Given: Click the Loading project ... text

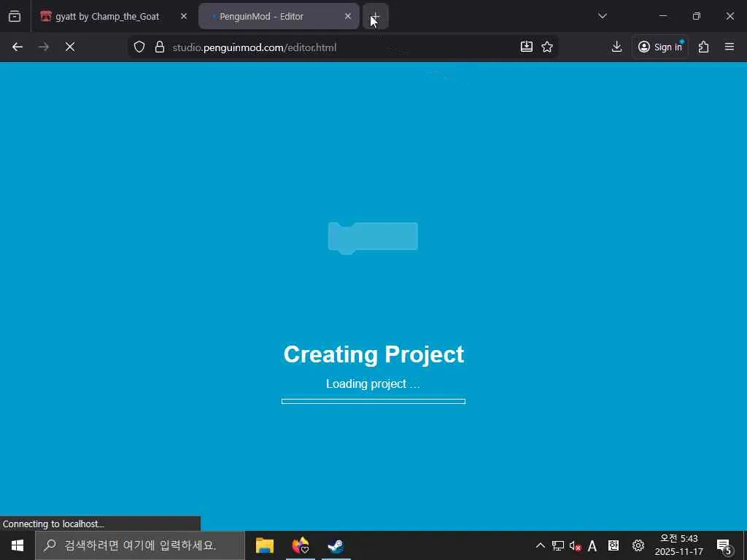Looking at the screenshot, I should pos(373,384).
